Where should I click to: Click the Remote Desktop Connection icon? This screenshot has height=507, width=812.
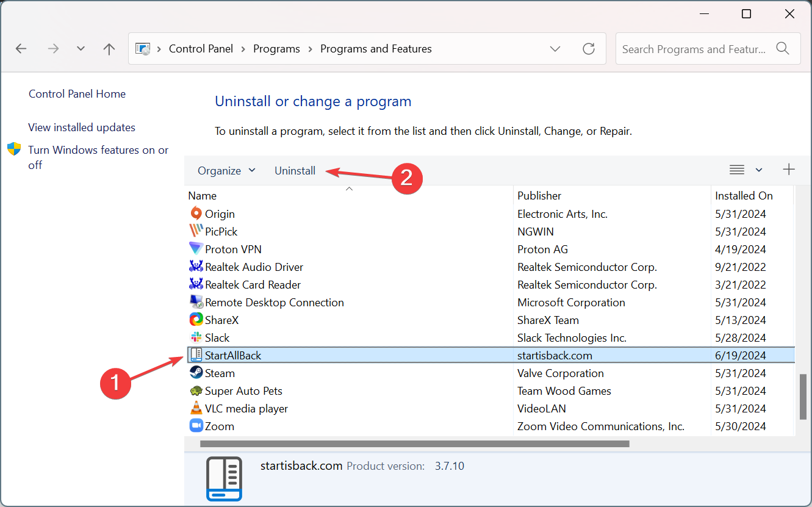click(196, 302)
